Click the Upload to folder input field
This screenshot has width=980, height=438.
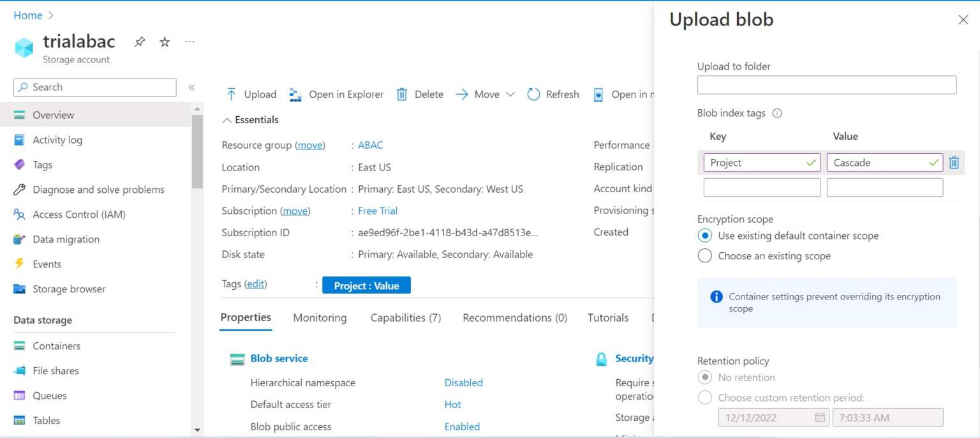[x=826, y=84]
